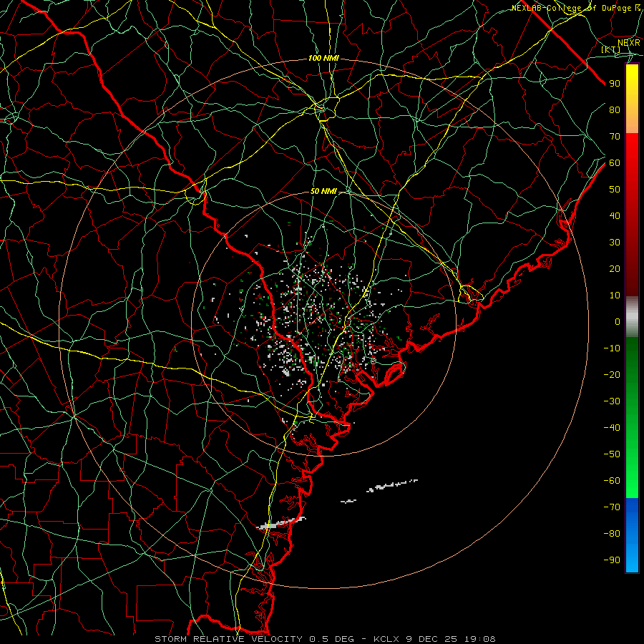Screen dimensions: 644x644
Task: Click the -50 scale label
Action: (x=612, y=454)
